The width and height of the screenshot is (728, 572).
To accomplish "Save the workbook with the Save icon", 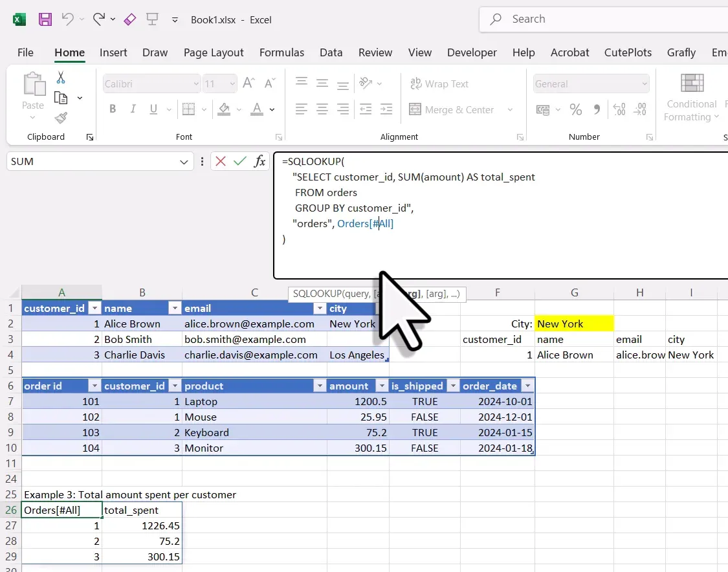I will 45,19.
